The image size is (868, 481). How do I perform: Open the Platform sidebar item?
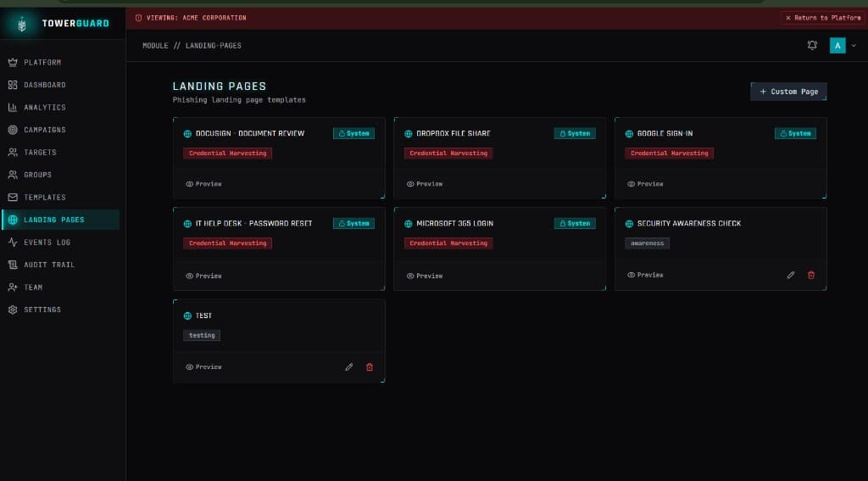59,63
